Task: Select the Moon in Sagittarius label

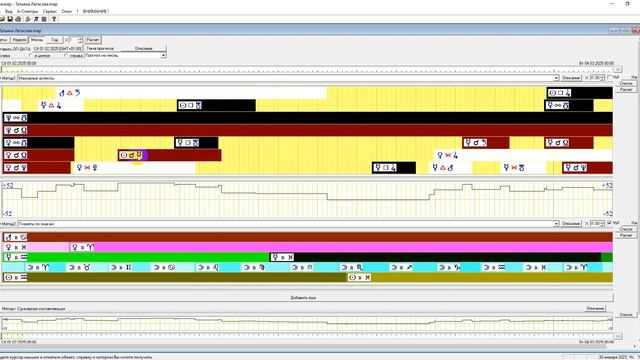Action: pyautogui.click(x=402, y=267)
